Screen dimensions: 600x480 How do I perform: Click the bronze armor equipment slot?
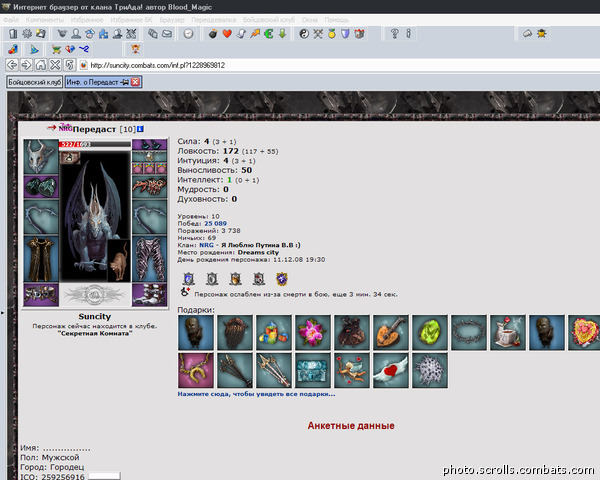tap(41, 259)
